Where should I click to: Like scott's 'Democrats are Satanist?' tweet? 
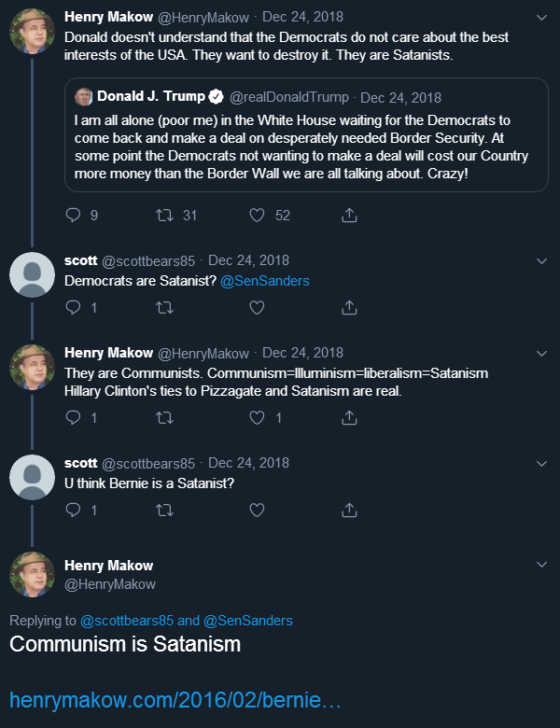pos(258,307)
